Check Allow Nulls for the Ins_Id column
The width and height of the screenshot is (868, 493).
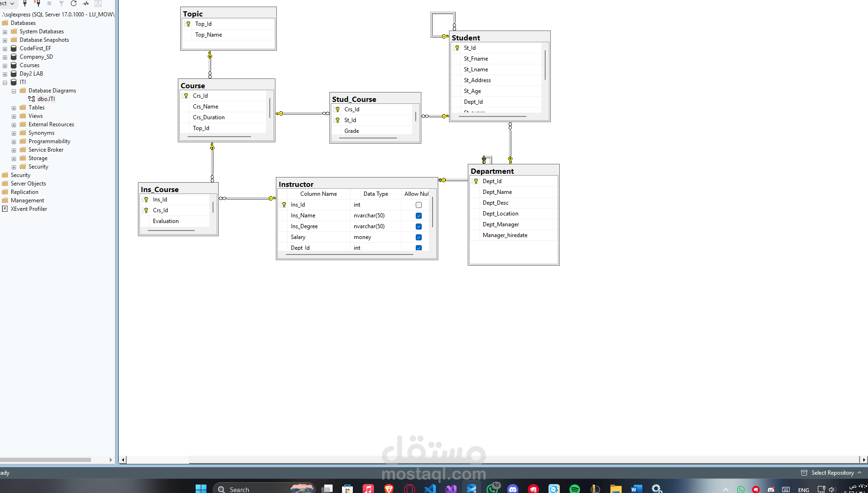(418, 205)
